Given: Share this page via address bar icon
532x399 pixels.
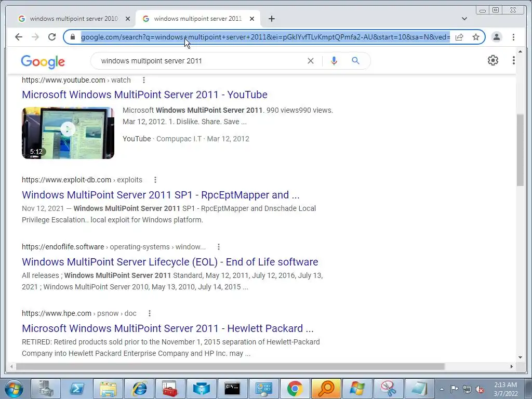Looking at the screenshot, I should click(x=459, y=37).
